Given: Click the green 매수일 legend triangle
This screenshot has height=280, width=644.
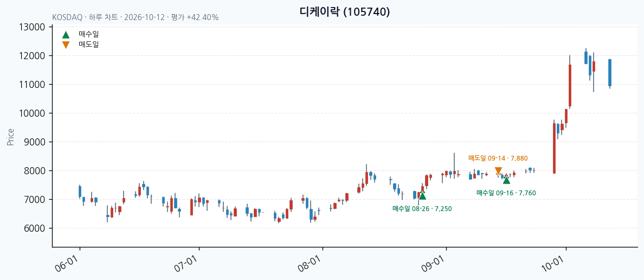Looking at the screenshot, I should 66,35.
